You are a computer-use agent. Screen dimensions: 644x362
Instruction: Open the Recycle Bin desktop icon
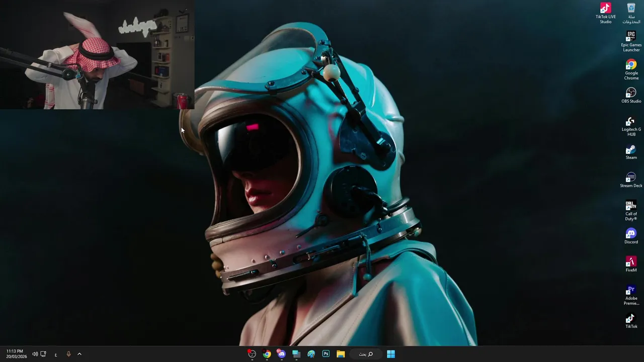(631, 13)
